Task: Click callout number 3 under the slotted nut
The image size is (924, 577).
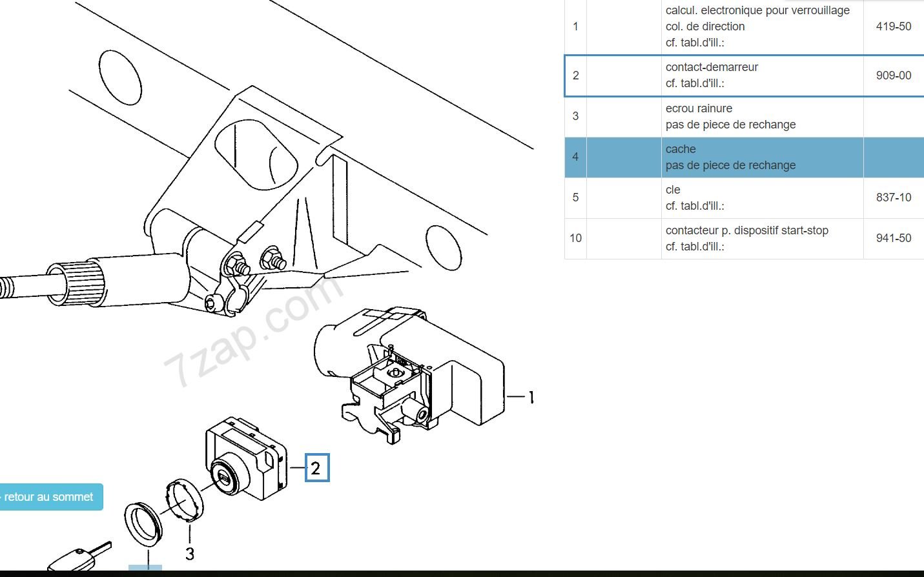Action: click(189, 553)
